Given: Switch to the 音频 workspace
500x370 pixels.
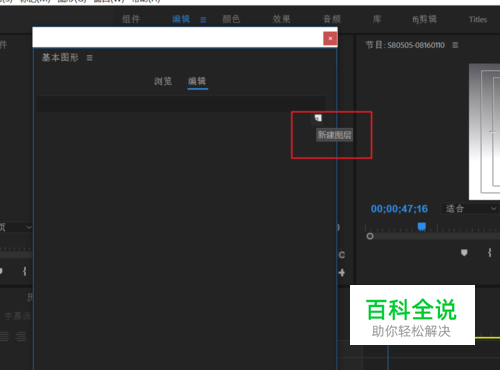Looking at the screenshot, I should tap(332, 19).
